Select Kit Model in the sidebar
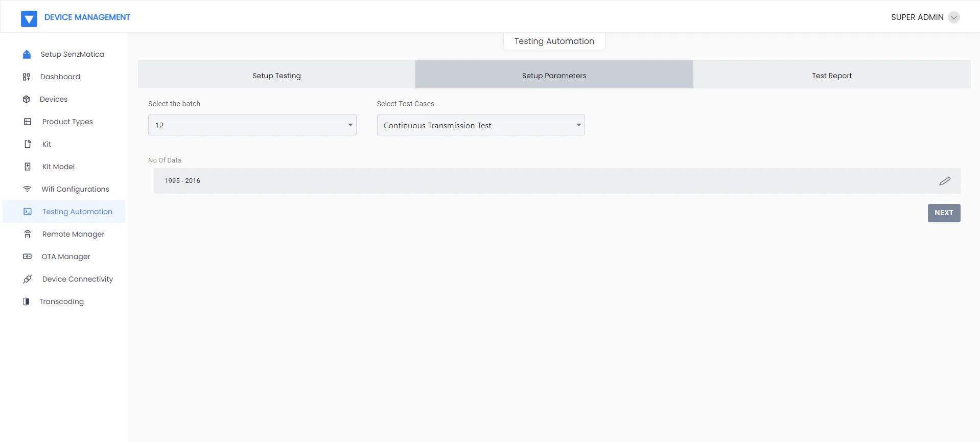Viewport: 980px width, 442px height. click(x=64, y=167)
